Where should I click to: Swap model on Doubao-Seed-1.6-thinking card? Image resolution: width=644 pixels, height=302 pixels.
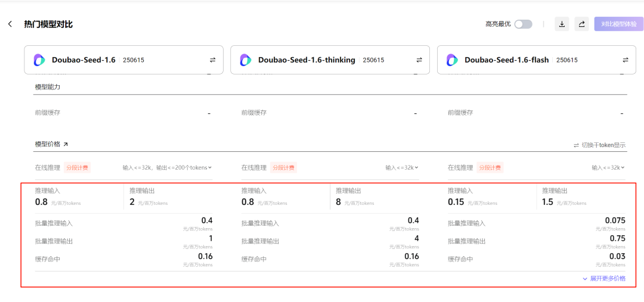coord(419,60)
